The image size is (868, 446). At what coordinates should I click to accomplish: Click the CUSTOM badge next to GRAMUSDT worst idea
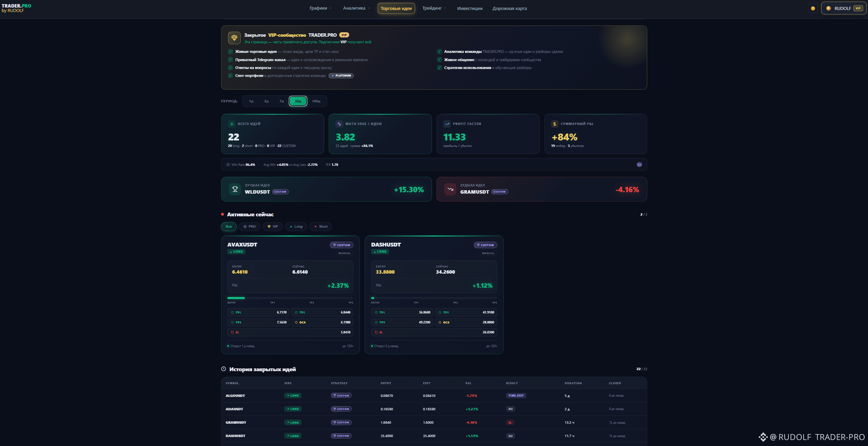click(x=500, y=192)
